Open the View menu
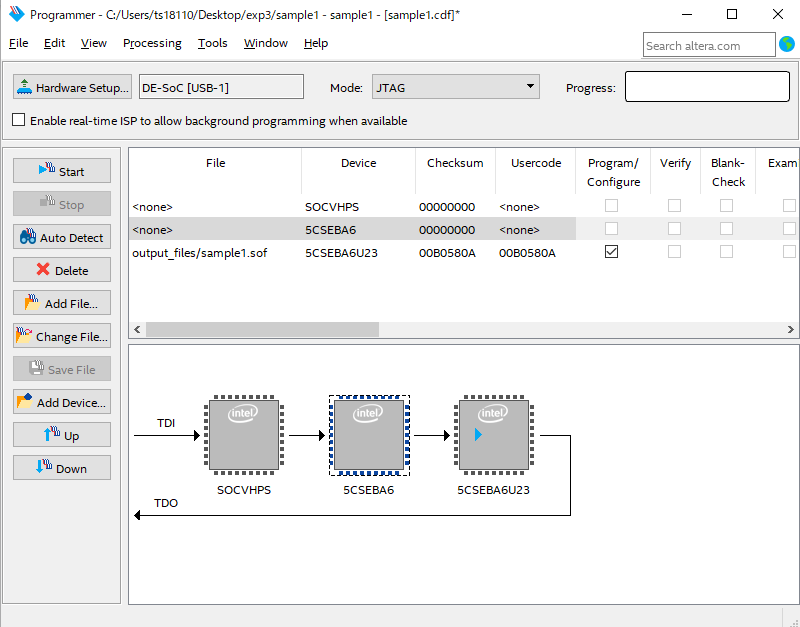The width and height of the screenshot is (800, 627). click(x=94, y=43)
